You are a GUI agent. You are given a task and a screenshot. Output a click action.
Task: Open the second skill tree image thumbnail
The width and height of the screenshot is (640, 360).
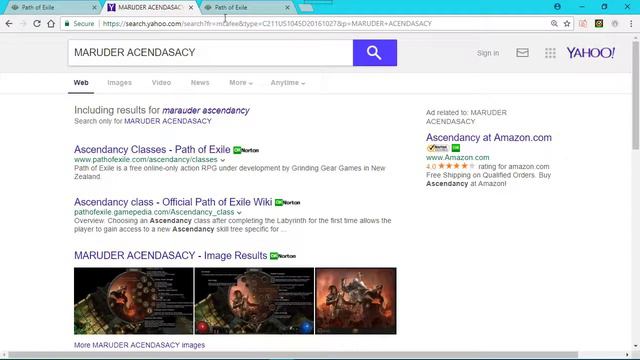[x=254, y=301]
